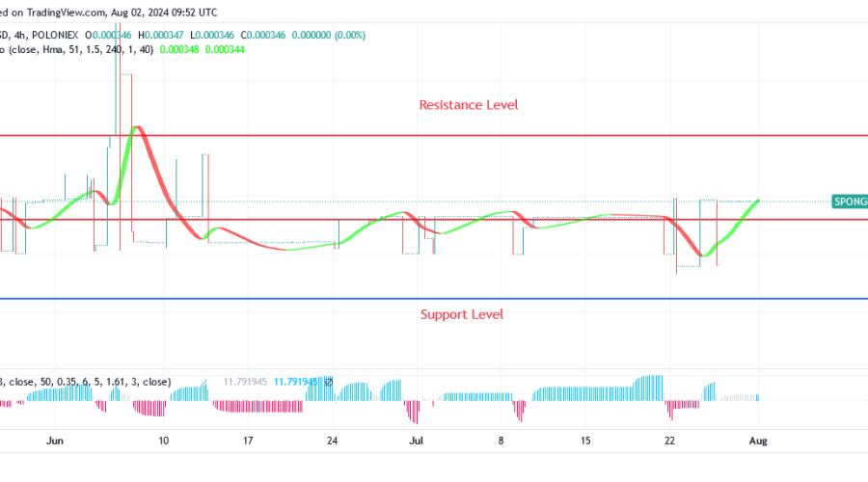
Task: Click the Aug label on time axis
Action: (x=758, y=441)
